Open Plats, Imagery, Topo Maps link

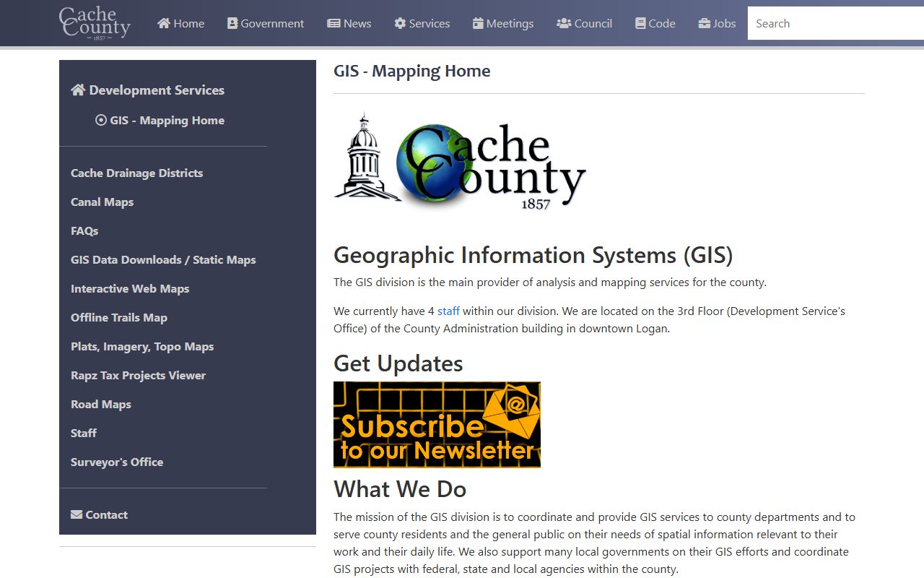pyautogui.click(x=142, y=346)
